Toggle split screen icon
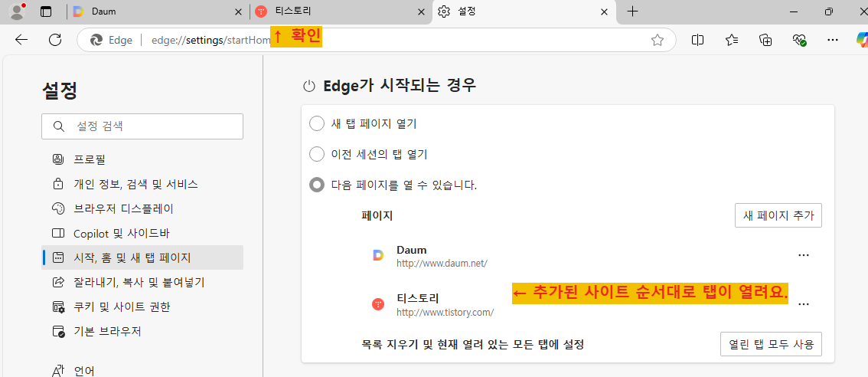This screenshot has height=377, width=868. 697,40
